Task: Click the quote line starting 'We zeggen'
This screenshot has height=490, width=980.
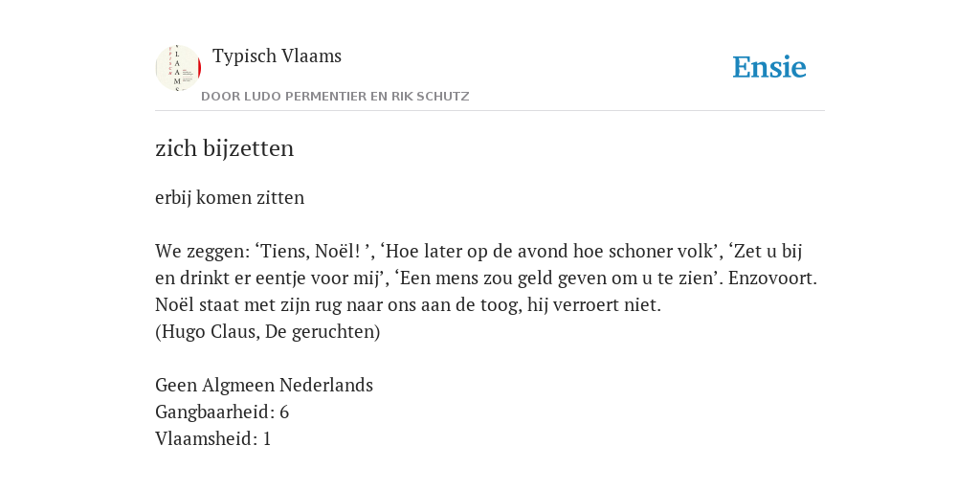Action: coord(479,252)
